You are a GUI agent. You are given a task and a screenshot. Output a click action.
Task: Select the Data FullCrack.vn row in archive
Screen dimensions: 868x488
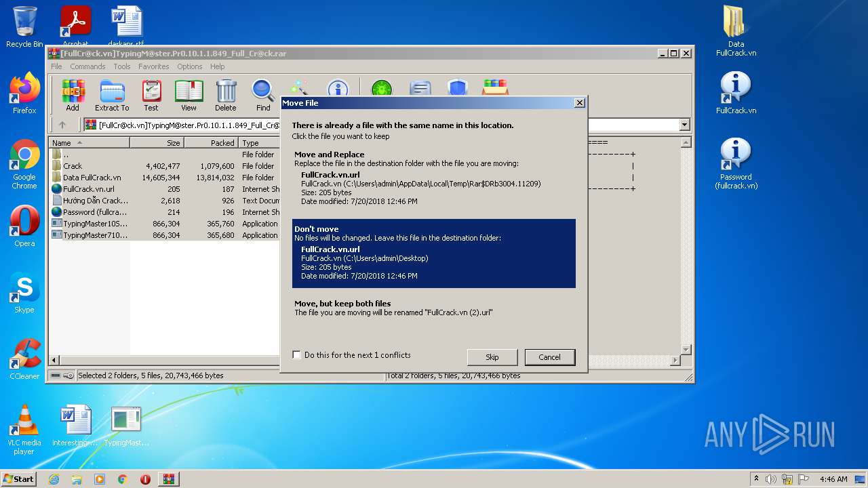pos(165,178)
